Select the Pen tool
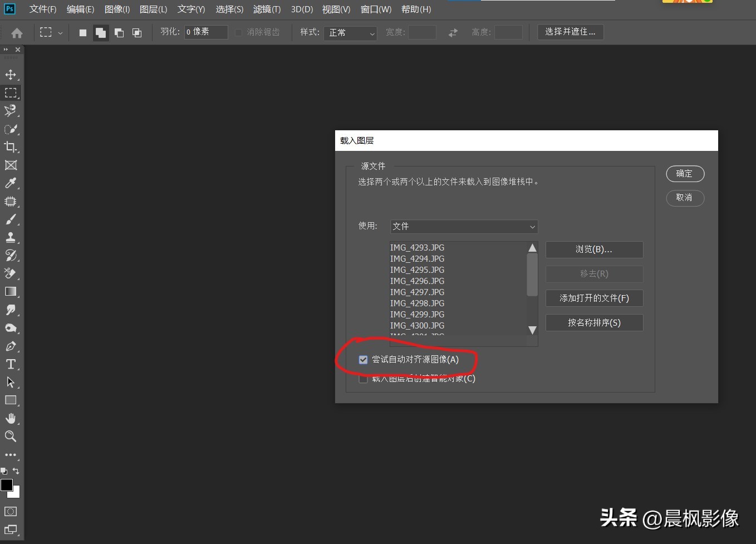 pyautogui.click(x=11, y=346)
